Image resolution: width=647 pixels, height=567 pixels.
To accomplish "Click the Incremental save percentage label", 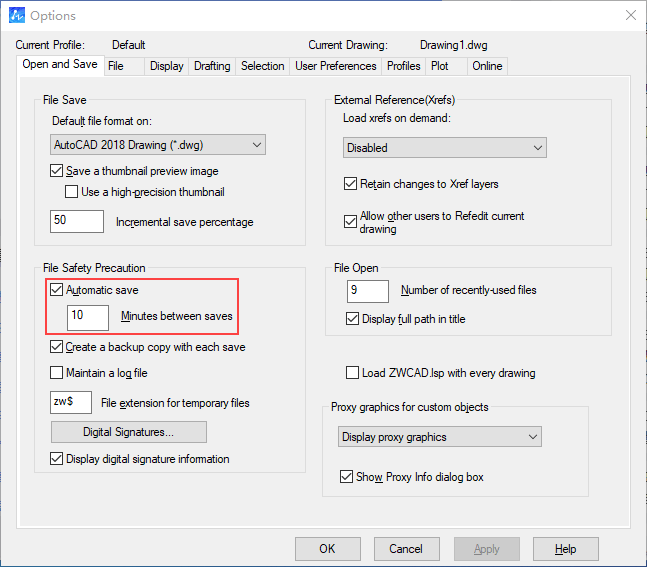I will point(184,222).
